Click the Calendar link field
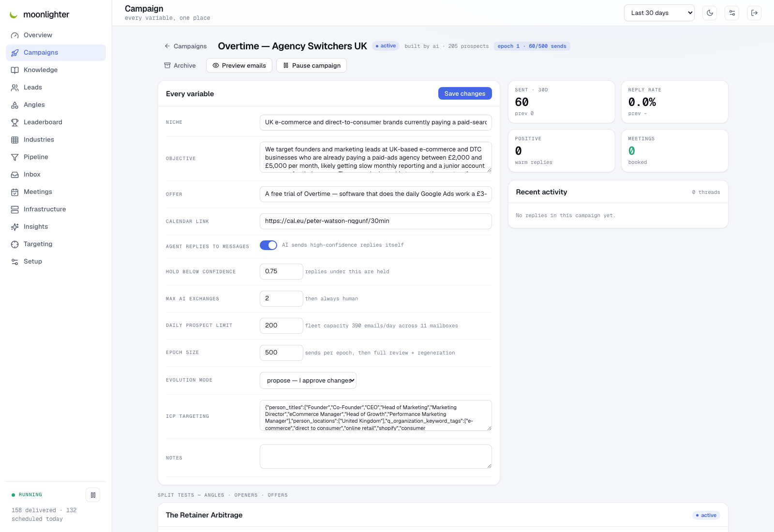 pos(376,221)
